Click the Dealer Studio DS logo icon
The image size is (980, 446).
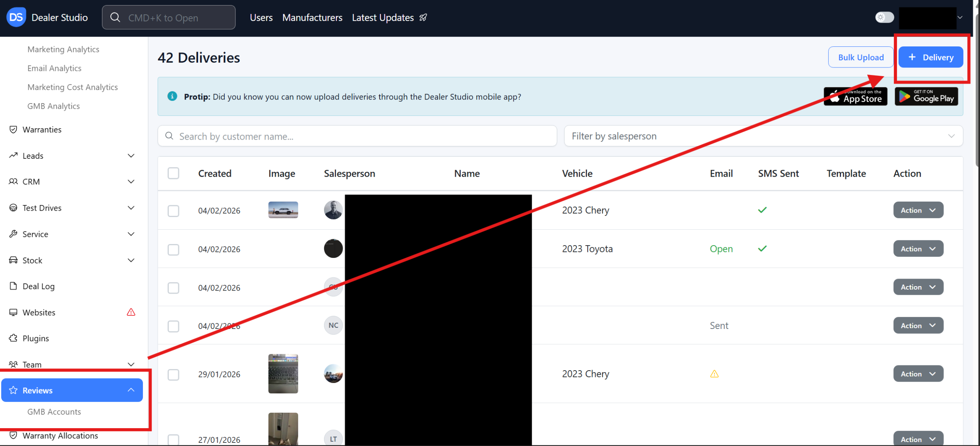pyautogui.click(x=16, y=17)
